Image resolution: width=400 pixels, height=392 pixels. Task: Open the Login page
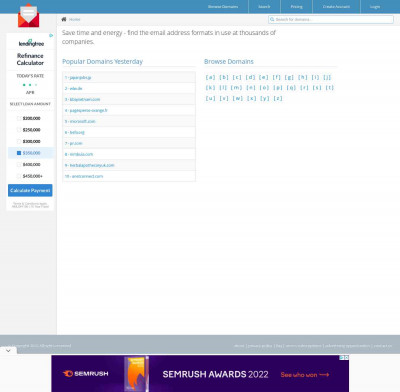(375, 7)
